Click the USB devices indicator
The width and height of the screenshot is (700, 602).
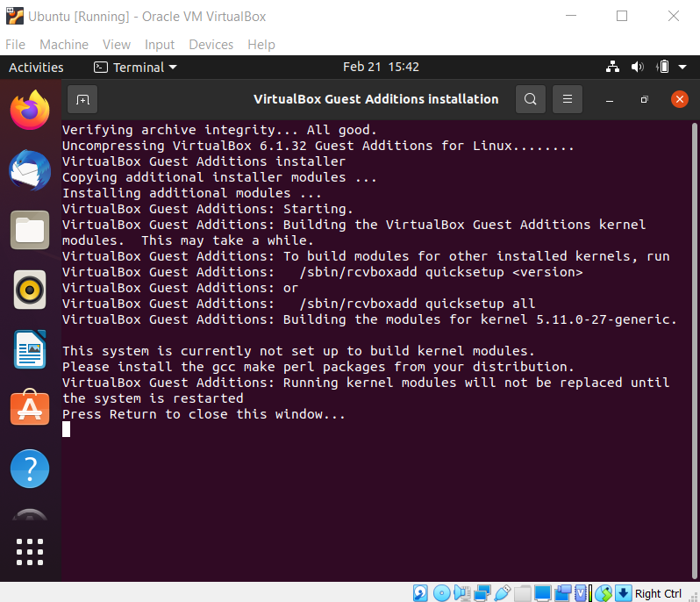pyautogui.click(x=503, y=593)
